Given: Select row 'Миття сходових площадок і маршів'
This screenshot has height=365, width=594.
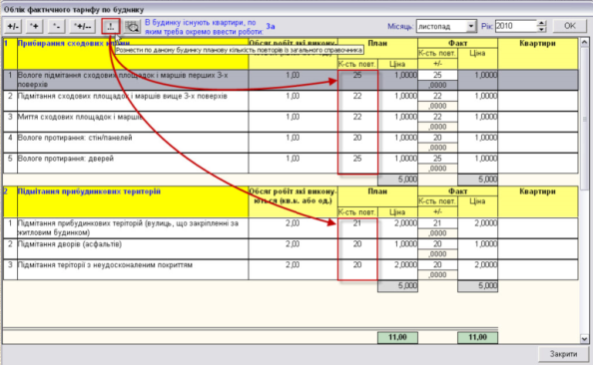Looking at the screenshot, I should 291,122.
